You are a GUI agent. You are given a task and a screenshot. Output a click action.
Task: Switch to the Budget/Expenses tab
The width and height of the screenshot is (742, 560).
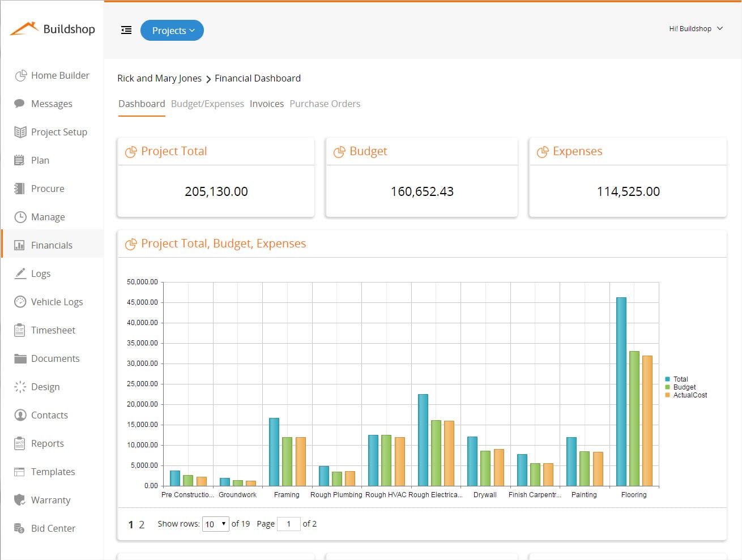coord(207,104)
